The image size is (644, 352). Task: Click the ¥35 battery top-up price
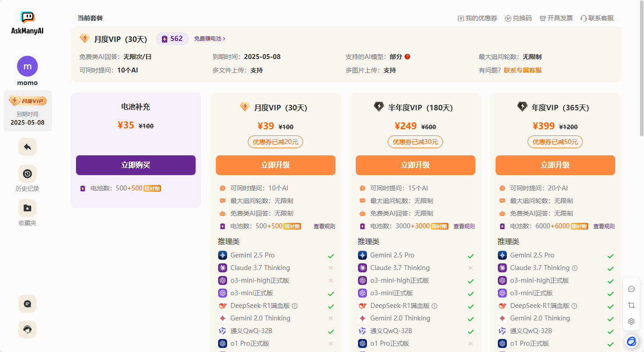click(x=126, y=125)
